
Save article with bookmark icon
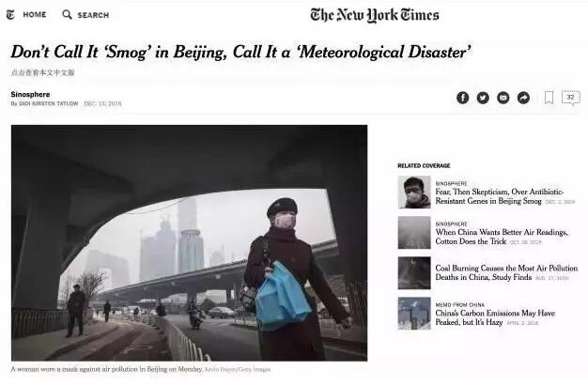549,98
